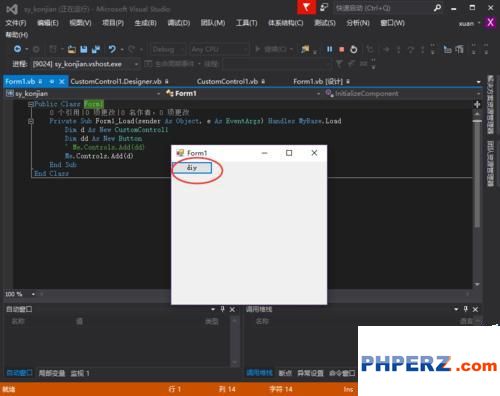Open the 编辑(E) menu
The image size is (500, 396).
pyautogui.click(x=48, y=23)
